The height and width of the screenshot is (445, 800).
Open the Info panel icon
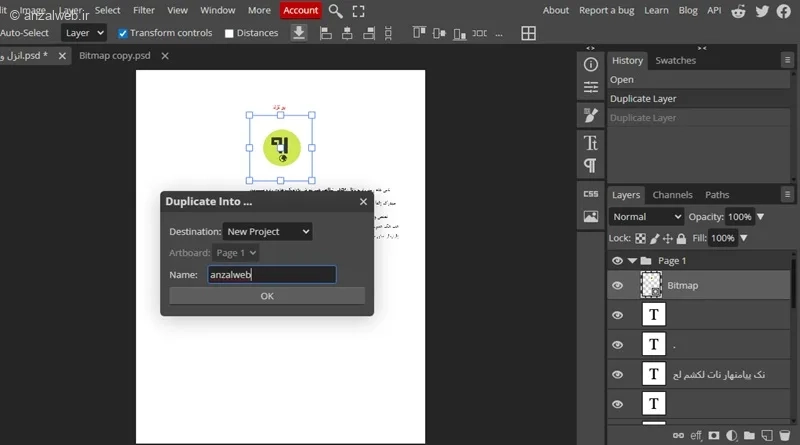(591, 64)
